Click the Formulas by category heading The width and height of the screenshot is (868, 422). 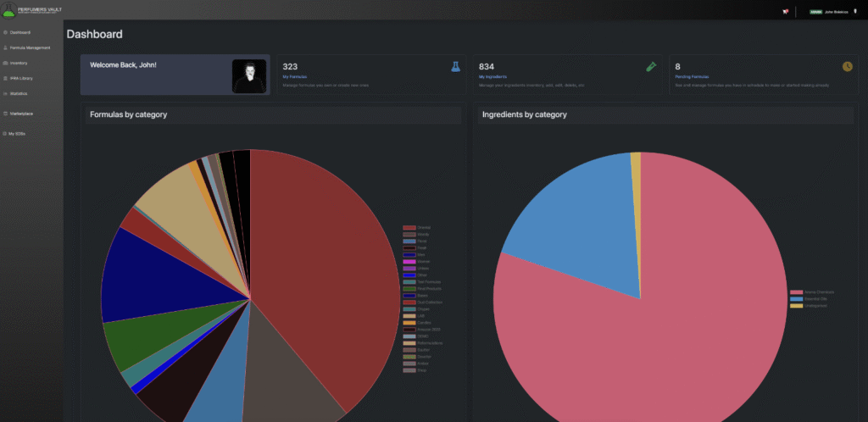pos(129,114)
